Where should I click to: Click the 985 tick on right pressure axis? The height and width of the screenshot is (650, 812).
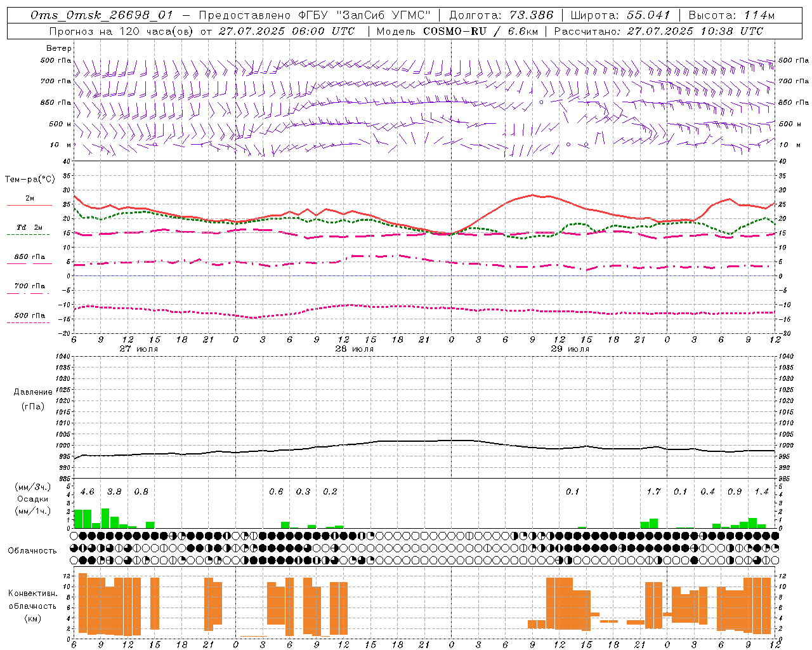pyautogui.click(x=785, y=479)
